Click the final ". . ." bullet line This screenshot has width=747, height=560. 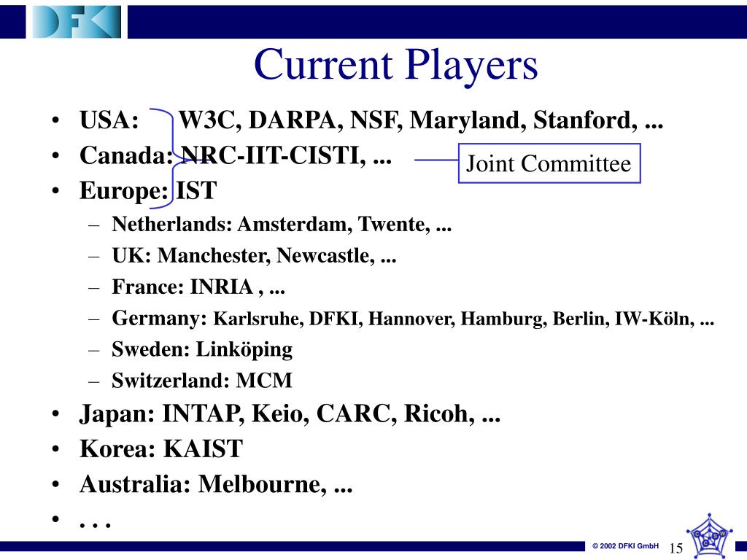pos(95,525)
